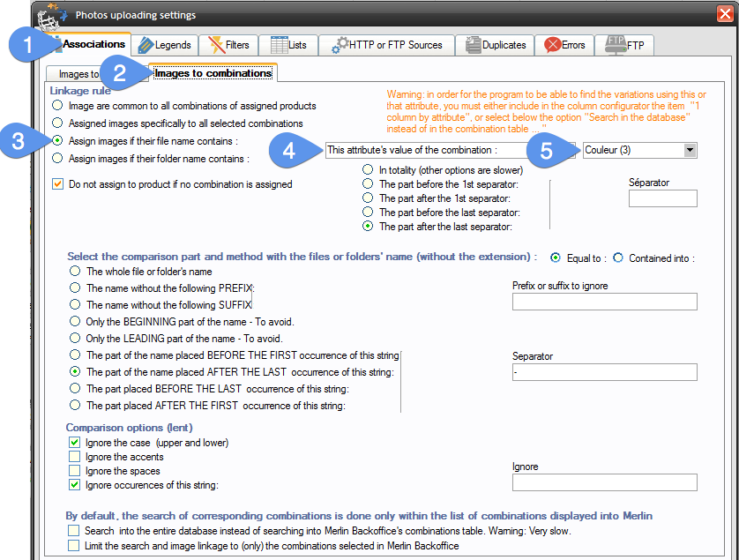The width and height of the screenshot is (739, 560).
Task: Select The whole file or folder's name
Action: tap(75, 271)
